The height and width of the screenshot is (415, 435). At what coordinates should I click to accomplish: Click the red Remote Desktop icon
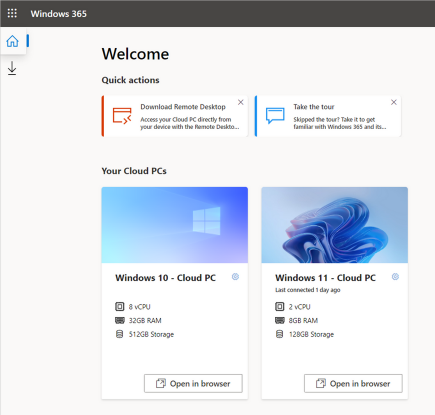click(122, 116)
